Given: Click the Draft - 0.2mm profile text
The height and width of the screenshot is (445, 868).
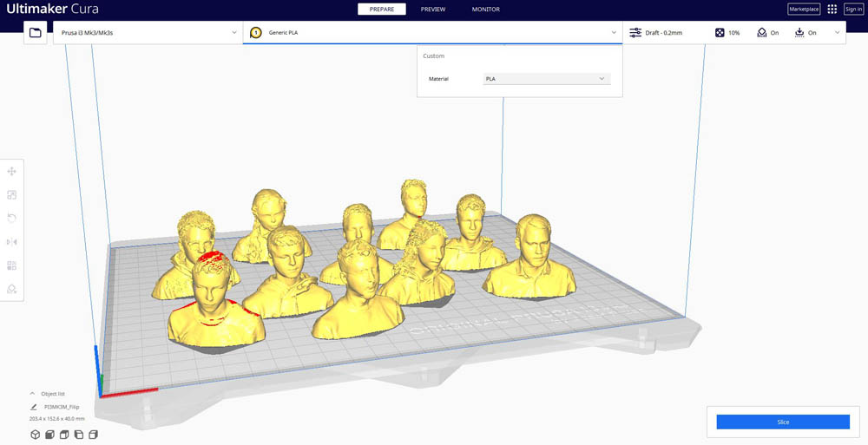Looking at the screenshot, I should tap(664, 33).
